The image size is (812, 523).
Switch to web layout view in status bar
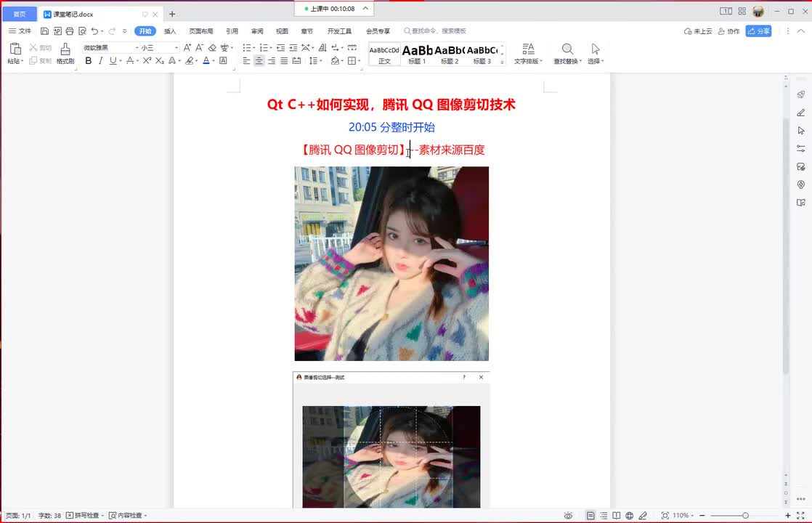[x=629, y=516]
